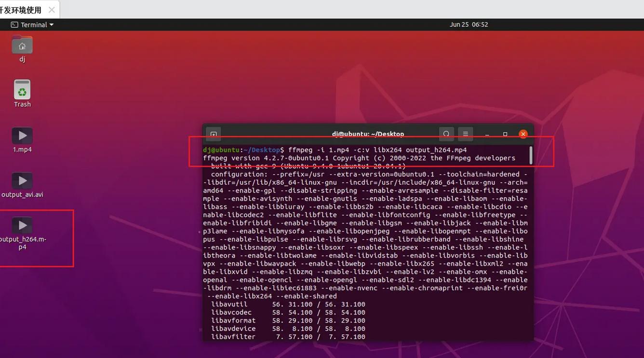Open the terminal hamburger menu
The height and width of the screenshot is (358, 644).
tap(465, 134)
